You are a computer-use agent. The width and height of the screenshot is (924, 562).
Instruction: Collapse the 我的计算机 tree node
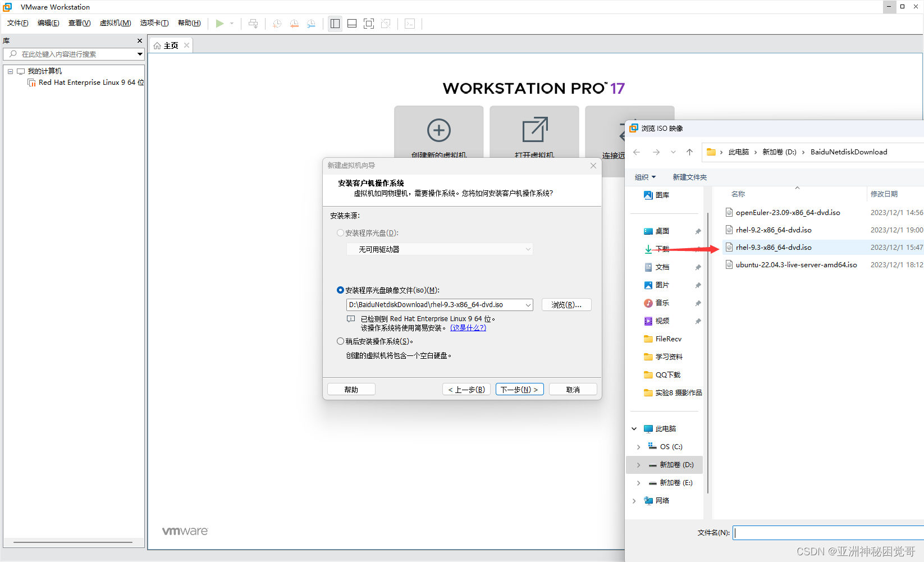pos(10,71)
